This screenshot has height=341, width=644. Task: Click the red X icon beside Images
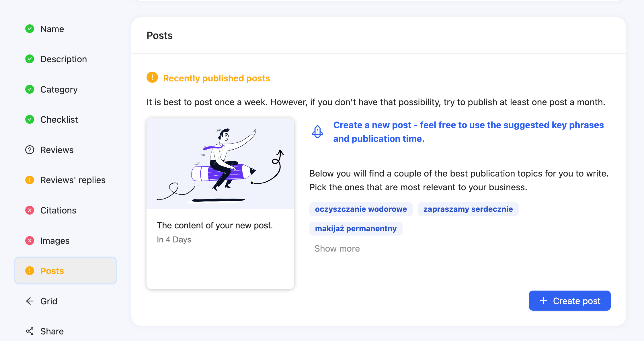(30, 241)
